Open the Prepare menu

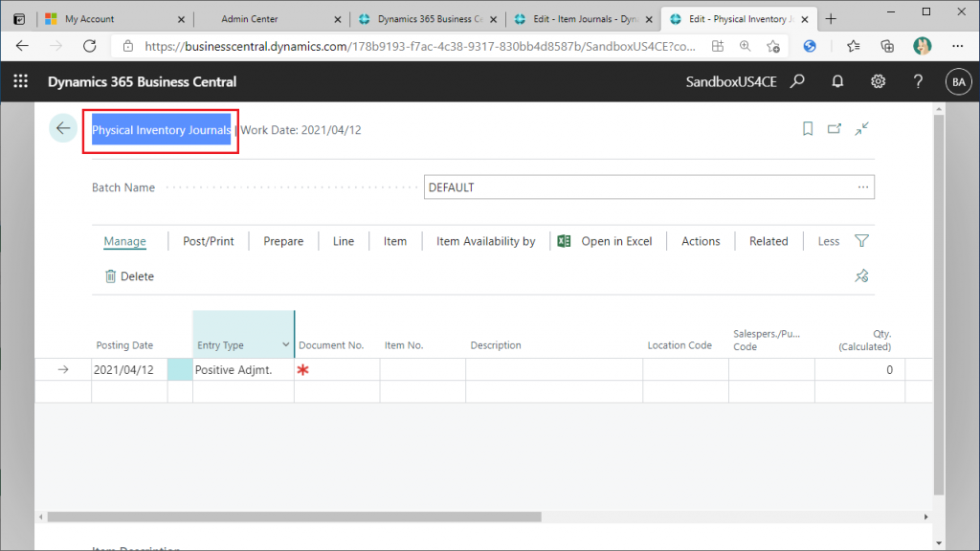(x=283, y=241)
